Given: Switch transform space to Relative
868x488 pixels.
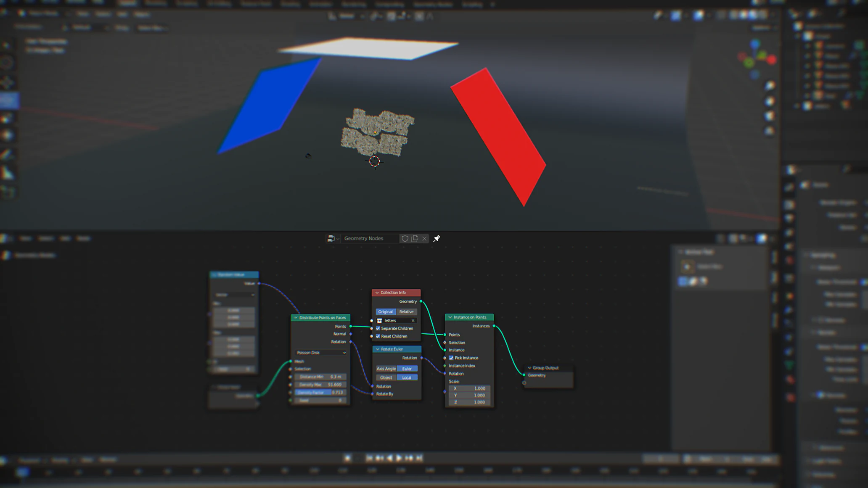Looking at the screenshot, I should point(406,312).
